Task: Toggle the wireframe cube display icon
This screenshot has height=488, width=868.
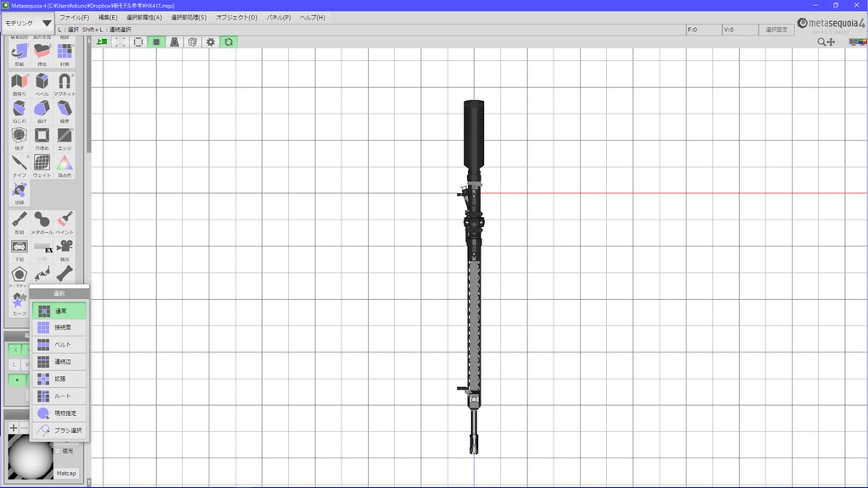Action: (x=192, y=42)
